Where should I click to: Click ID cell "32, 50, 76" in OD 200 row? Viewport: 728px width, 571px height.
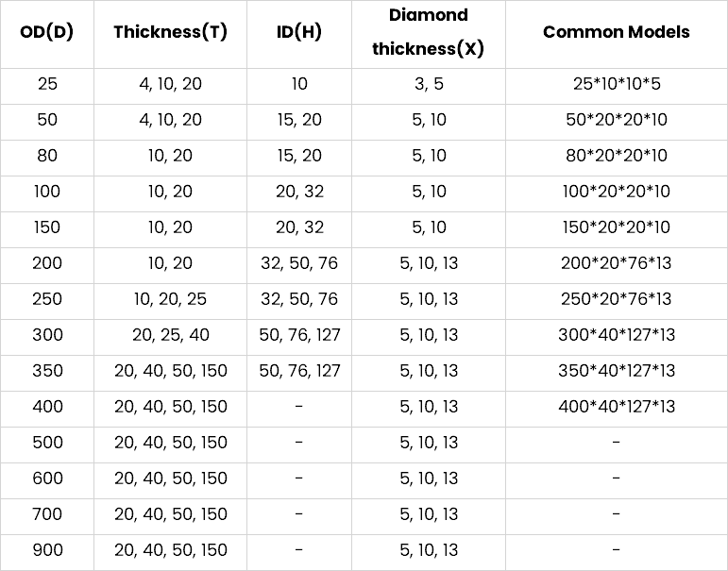click(x=299, y=263)
